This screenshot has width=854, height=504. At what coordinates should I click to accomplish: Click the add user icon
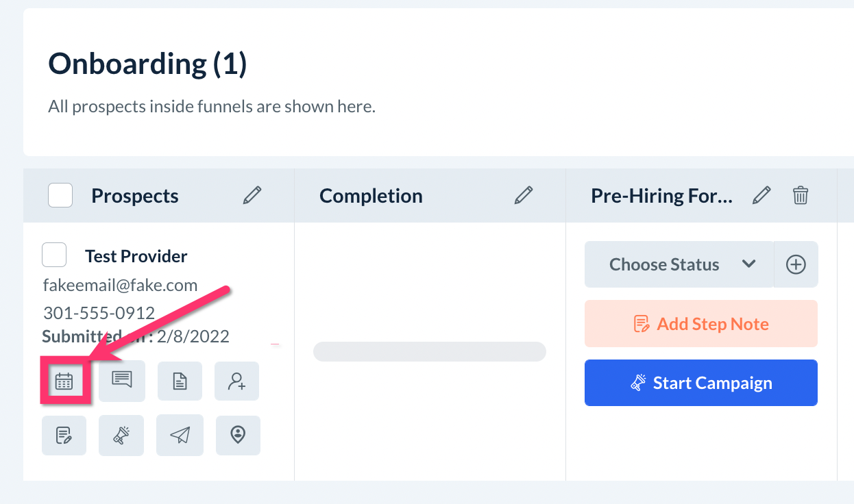point(237,381)
